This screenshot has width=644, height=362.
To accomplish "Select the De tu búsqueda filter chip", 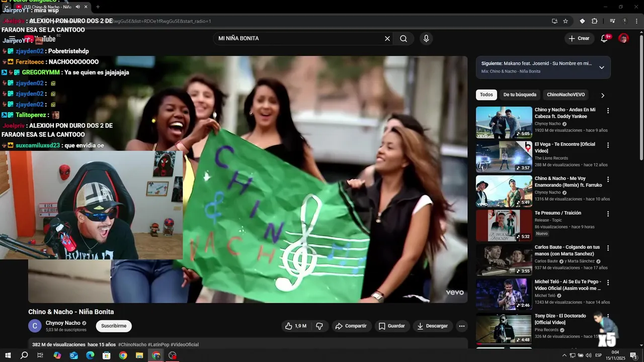I will coord(520,95).
